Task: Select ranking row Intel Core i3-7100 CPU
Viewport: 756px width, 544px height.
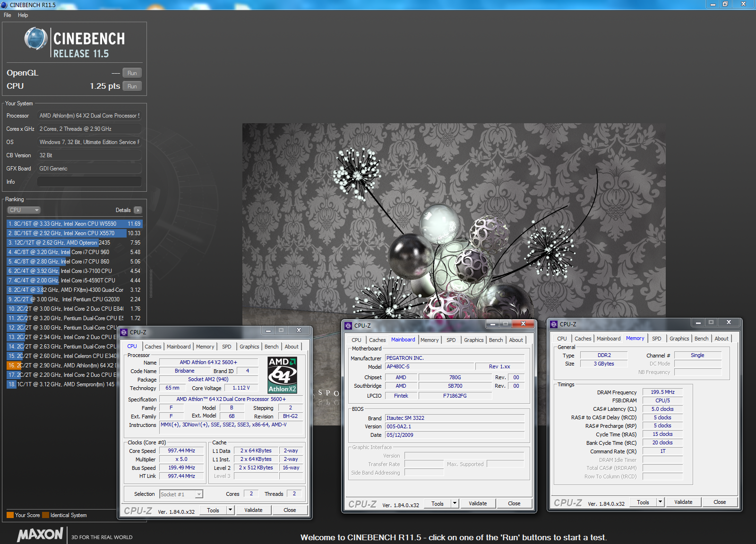Action: [74, 271]
